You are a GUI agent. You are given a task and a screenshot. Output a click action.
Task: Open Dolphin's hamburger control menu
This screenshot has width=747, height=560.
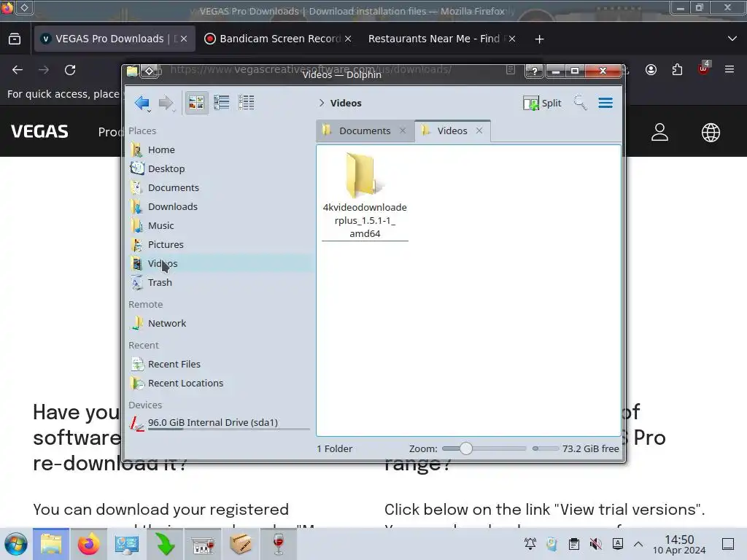tap(605, 102)
